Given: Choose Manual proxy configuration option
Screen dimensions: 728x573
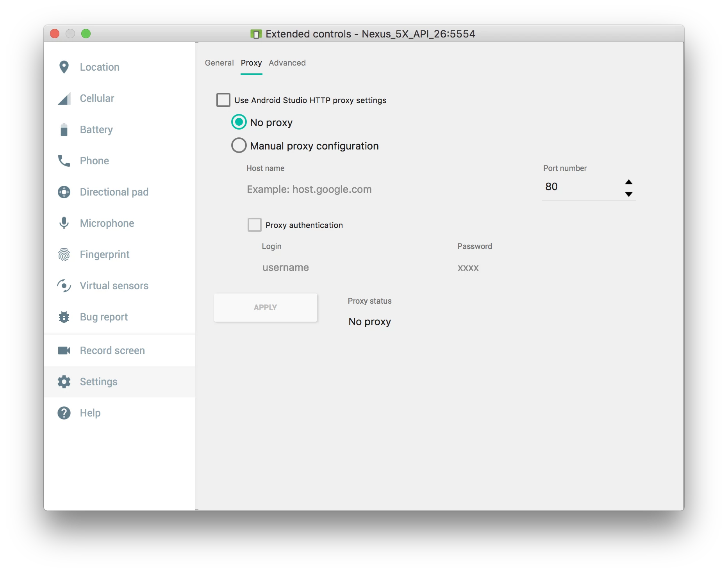Looking at the screenshot, I should [x=239, y=146].
